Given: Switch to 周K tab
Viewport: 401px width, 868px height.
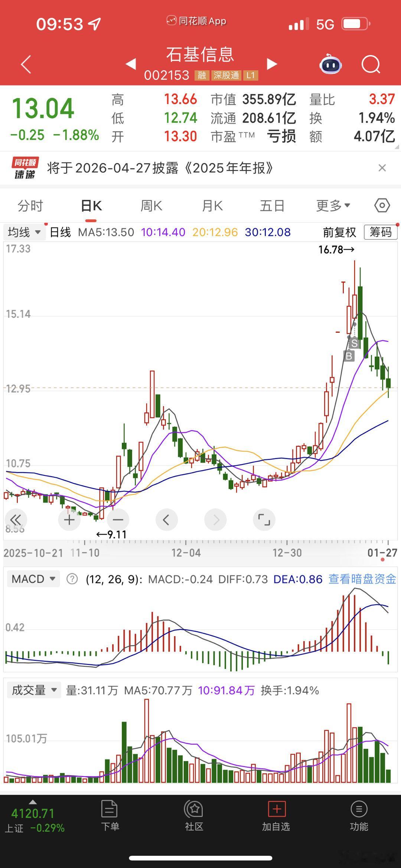Looking at the screenshot, I should [x=151, y=205].
